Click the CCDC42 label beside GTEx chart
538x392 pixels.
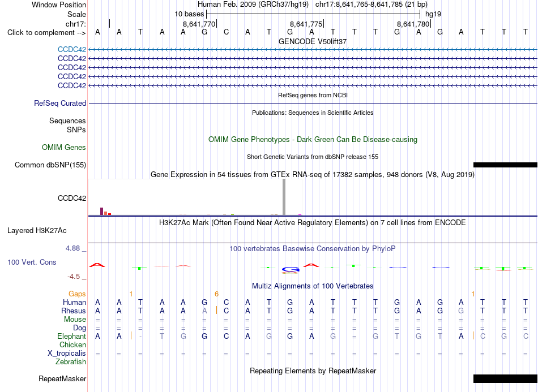[x=72, y=198]
